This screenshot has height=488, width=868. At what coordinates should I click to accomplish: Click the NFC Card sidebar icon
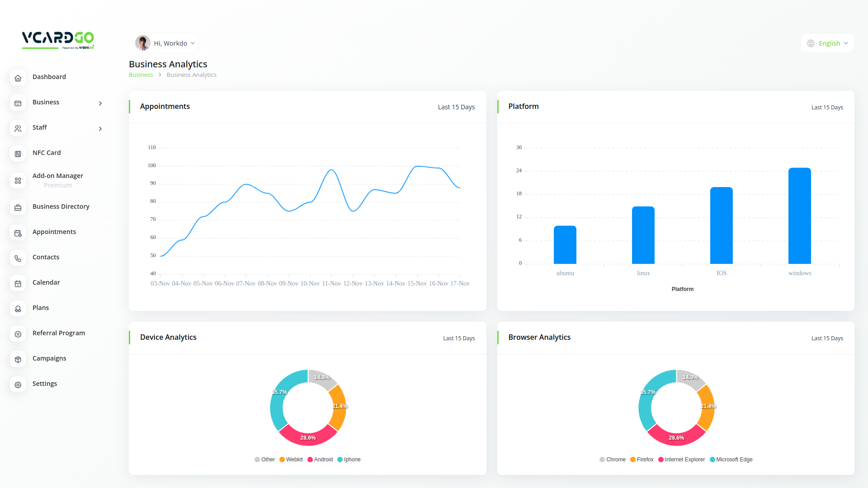18,154
